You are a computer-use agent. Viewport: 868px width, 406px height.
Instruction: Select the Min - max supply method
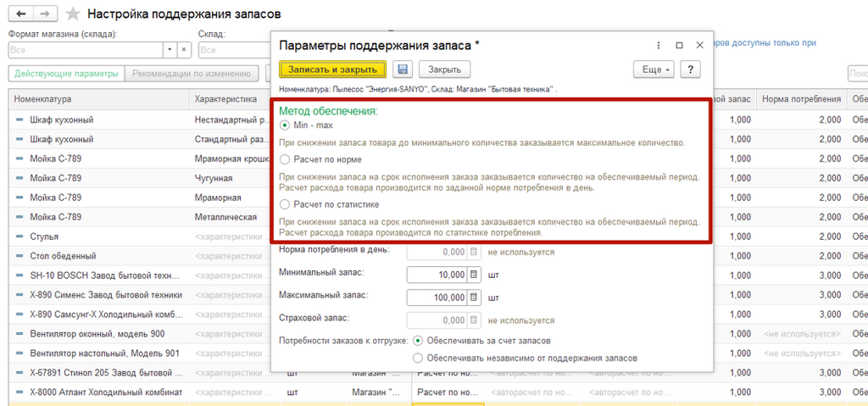pyautogui.click(x=285, y=125)
